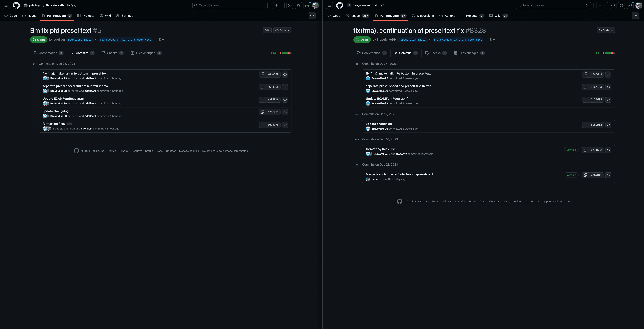The width and height of the screenshot is (644, 329).
Task: Open the Verified badge on merge commit
Action: pos(571,175)
